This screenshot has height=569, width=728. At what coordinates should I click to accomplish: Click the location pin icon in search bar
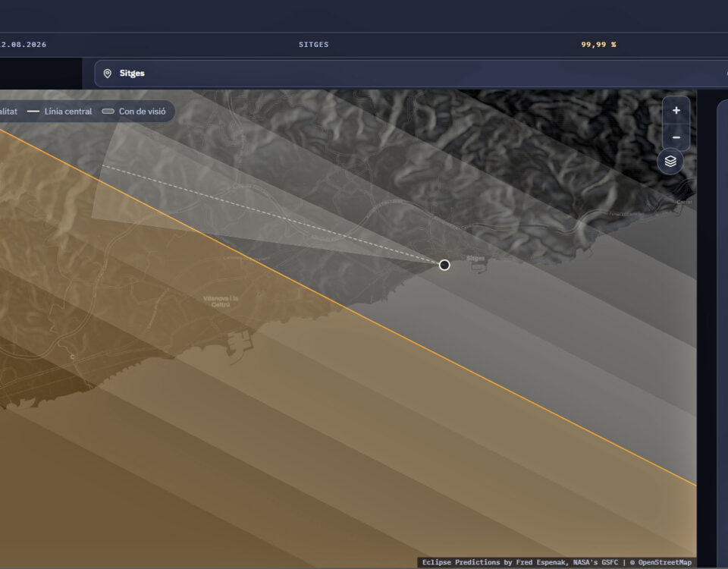click(x=107, y=74)
